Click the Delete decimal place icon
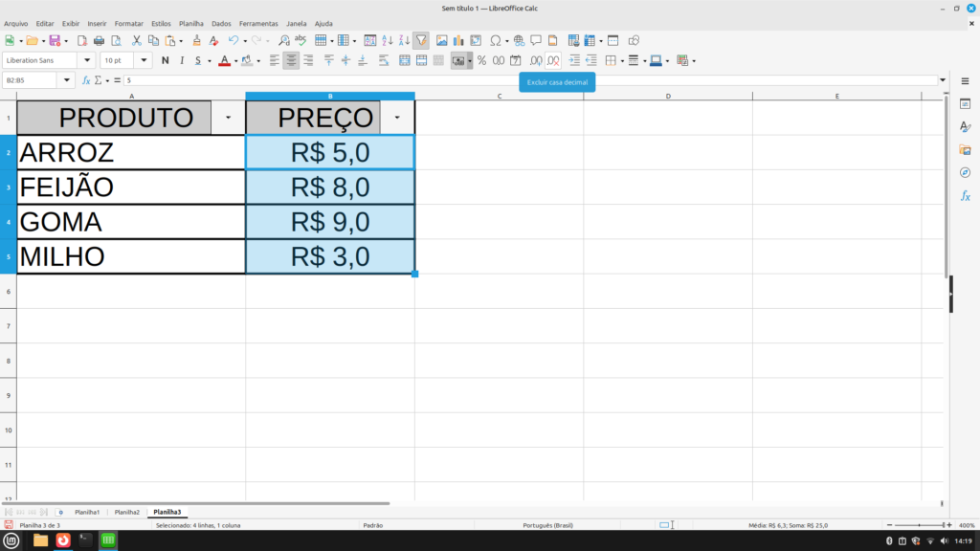Screen dimensions: 980x551 [553, 60]
